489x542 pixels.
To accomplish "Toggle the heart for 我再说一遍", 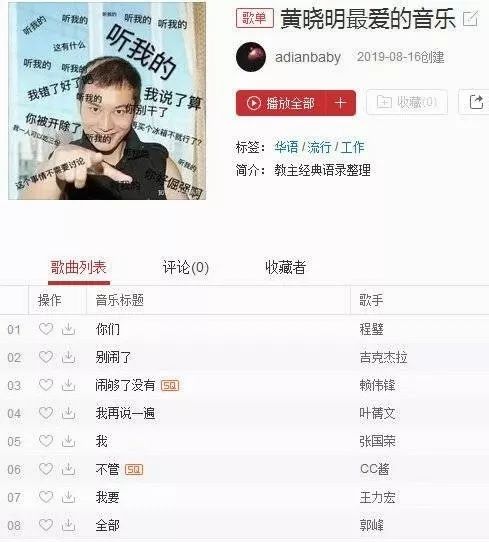I will click(x=46, y=413).
